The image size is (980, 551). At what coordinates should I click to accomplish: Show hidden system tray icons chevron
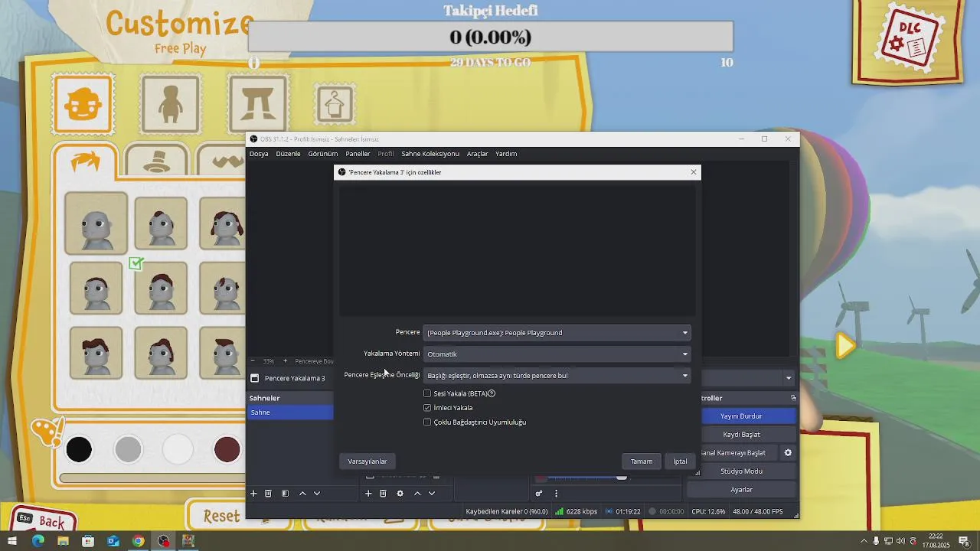coord(864,541)
